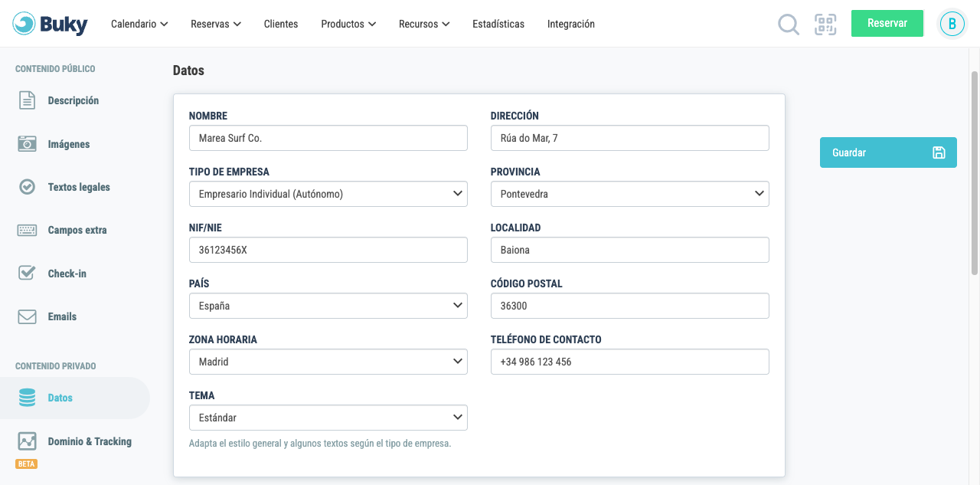Click the Descripción document icon

[x=28, y=100]
